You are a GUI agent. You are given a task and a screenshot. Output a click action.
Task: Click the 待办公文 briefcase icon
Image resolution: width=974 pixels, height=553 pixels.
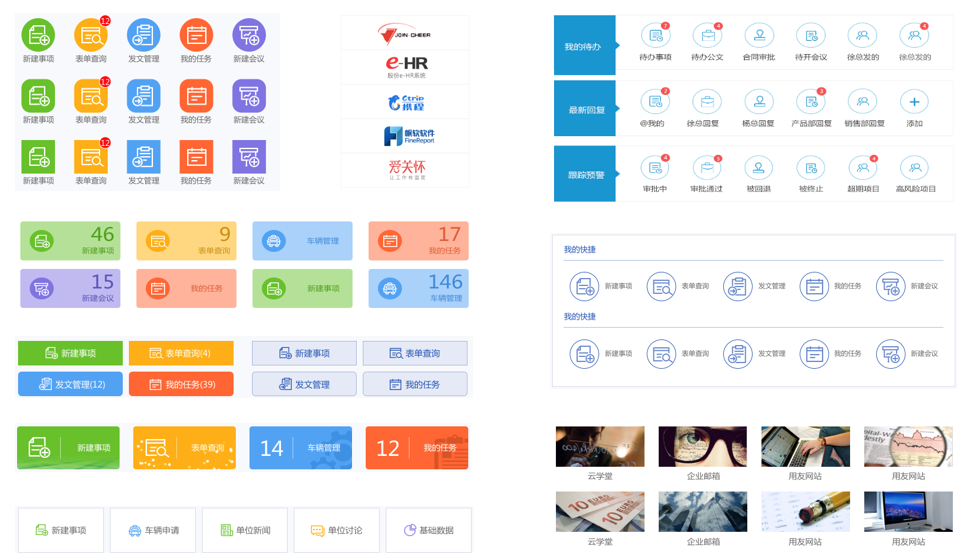pos(707,37)
